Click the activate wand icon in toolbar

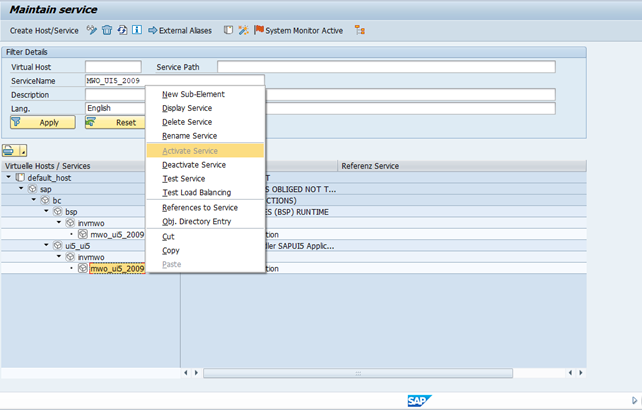click(243, 31)
